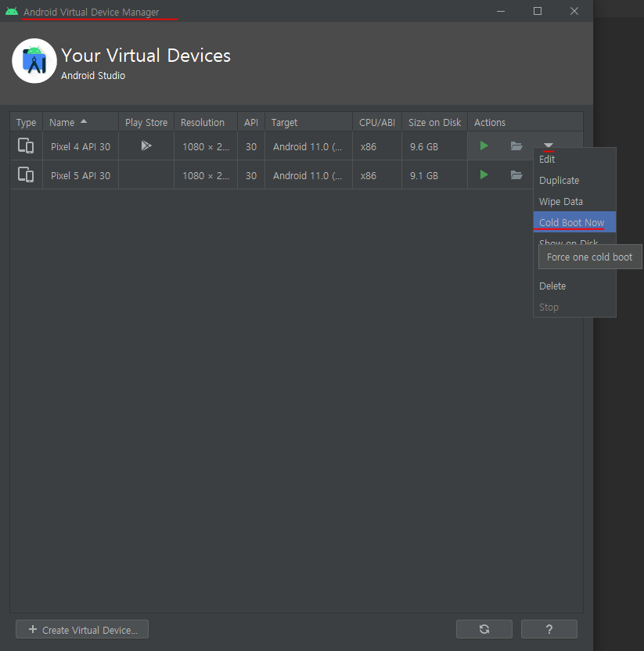The image size is (644, 651).
Task: Click the Android icon in the title bar
Action: 12,11
